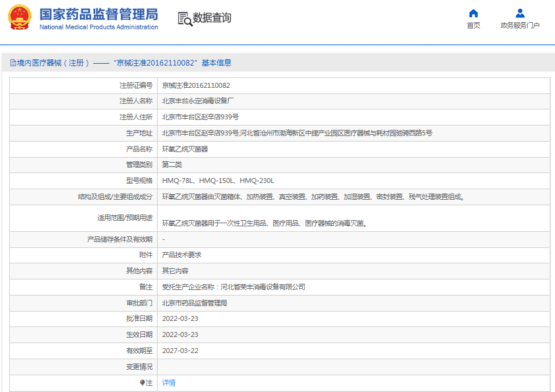Click the 政务服务门户 label
This screenshot has width=555, height=392.
tap(520, 25)
